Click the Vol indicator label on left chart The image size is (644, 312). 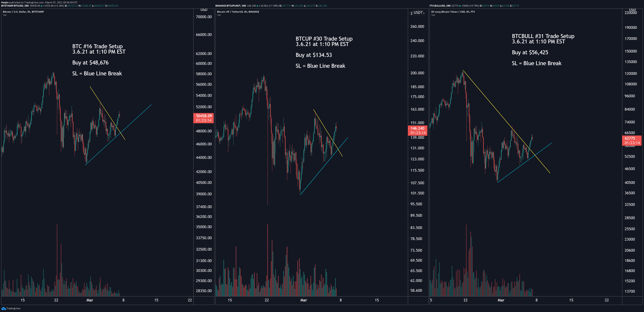pos(5,15)
